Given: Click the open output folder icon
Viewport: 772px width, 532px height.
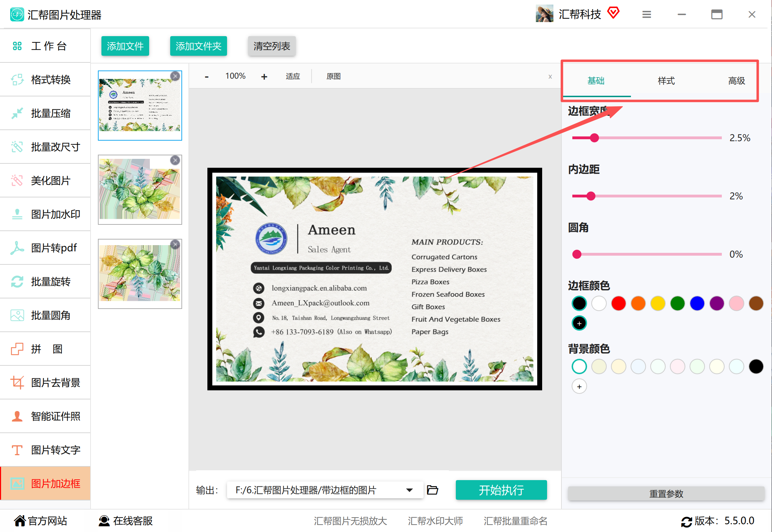Looking at the screenshot, I should pyautogui.click(x=432, y=490).
